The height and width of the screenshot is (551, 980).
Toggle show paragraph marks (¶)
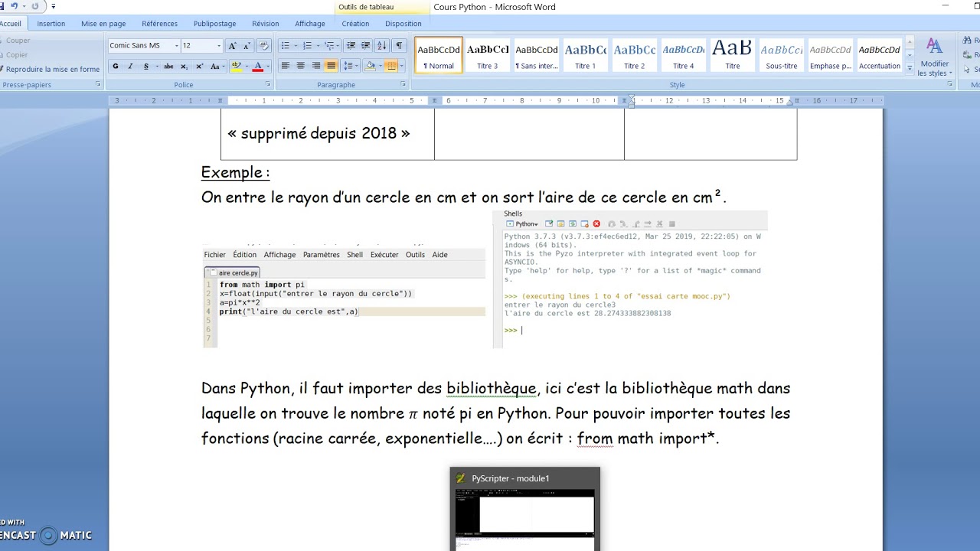[399, 46]
